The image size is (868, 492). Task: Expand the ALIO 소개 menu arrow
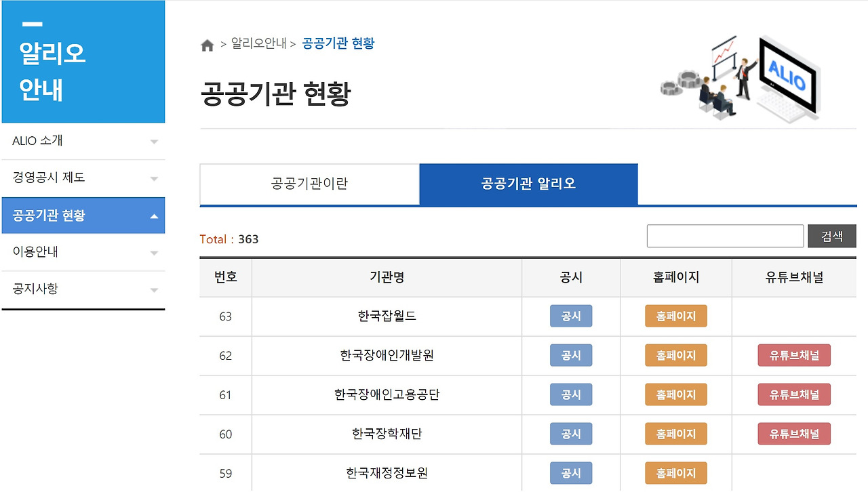[x=154, y=142]
